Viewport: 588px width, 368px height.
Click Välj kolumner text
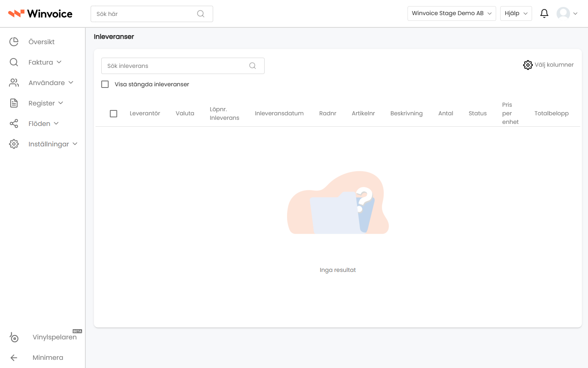(x=554, y=65)
